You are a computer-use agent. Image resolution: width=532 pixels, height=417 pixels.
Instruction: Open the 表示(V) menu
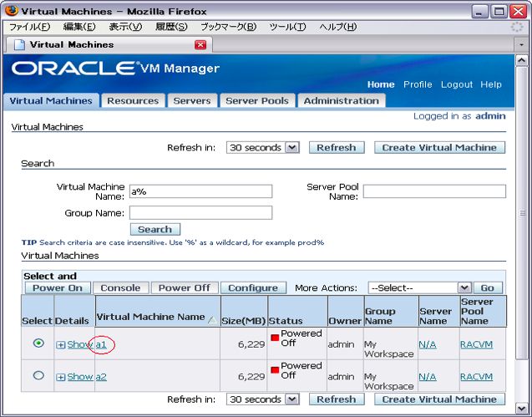point(125,27)
